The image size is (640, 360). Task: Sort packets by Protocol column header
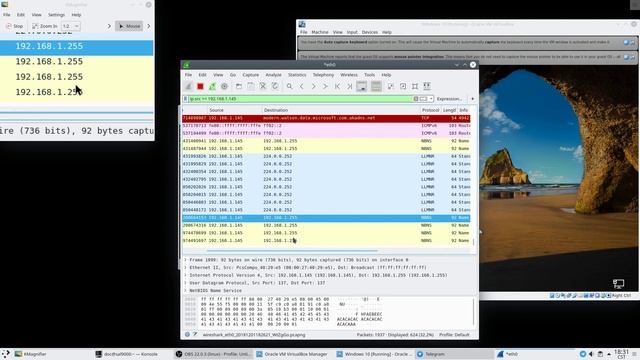pyautogui.click(x=430, y=110)
